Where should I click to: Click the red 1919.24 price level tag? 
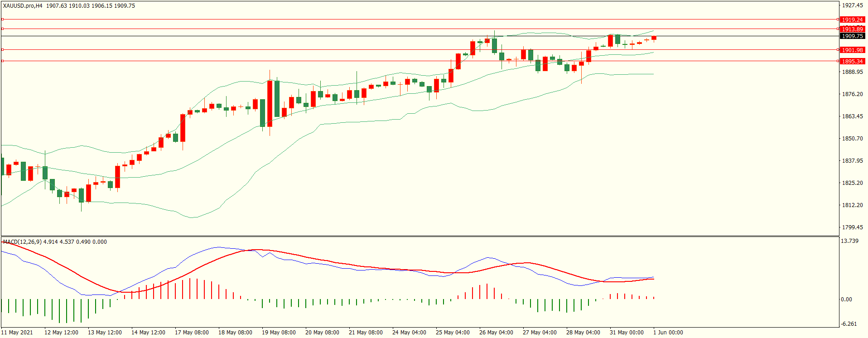(852, 20)
